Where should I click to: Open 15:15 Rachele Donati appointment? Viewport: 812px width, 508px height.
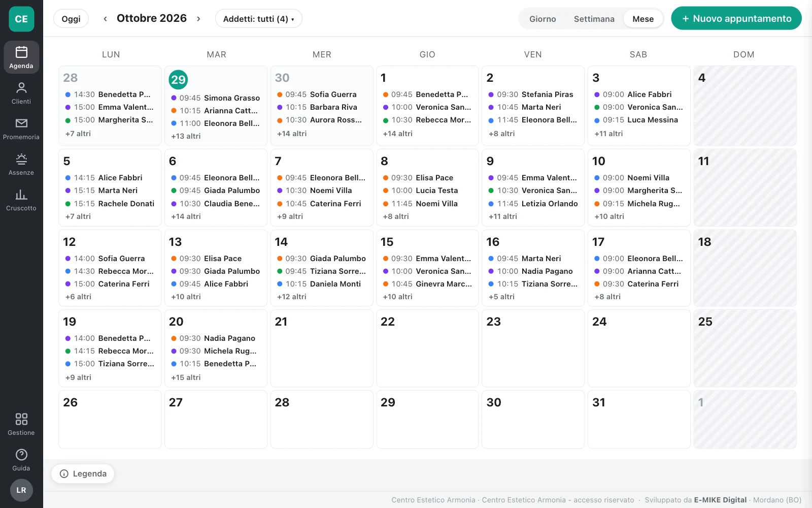pyautogui.click(x=110, y=204)
